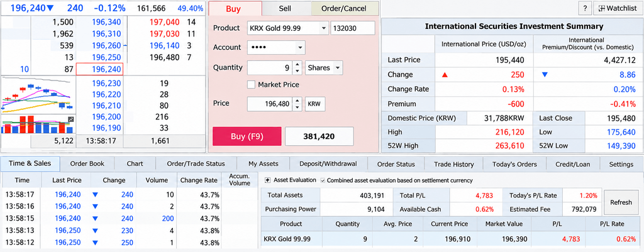Click the Quantity input field
Image resolution: width=644 pixels, height=252 pixels.
click(270, 68)
